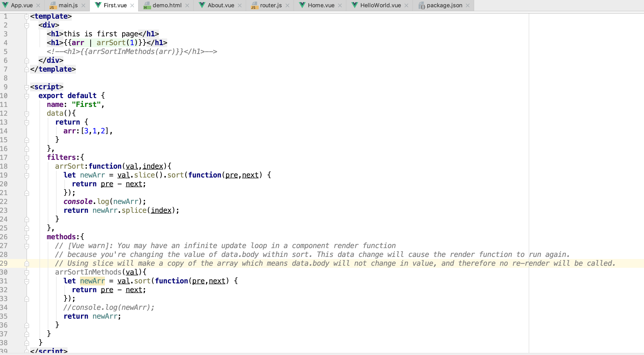The image size is (644, 355).
Task: Fold the methods object block
Action: pos(26,237)
